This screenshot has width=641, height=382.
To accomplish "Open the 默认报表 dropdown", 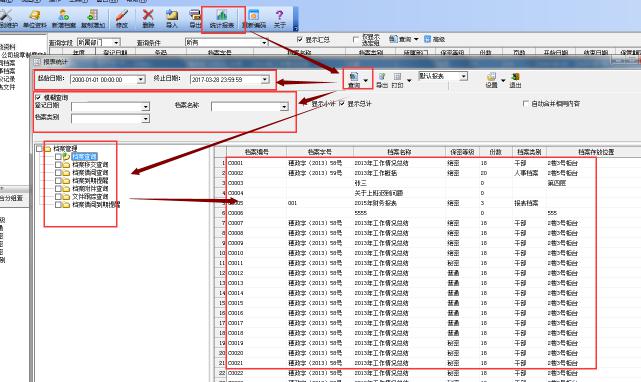I will click(463, 76).
